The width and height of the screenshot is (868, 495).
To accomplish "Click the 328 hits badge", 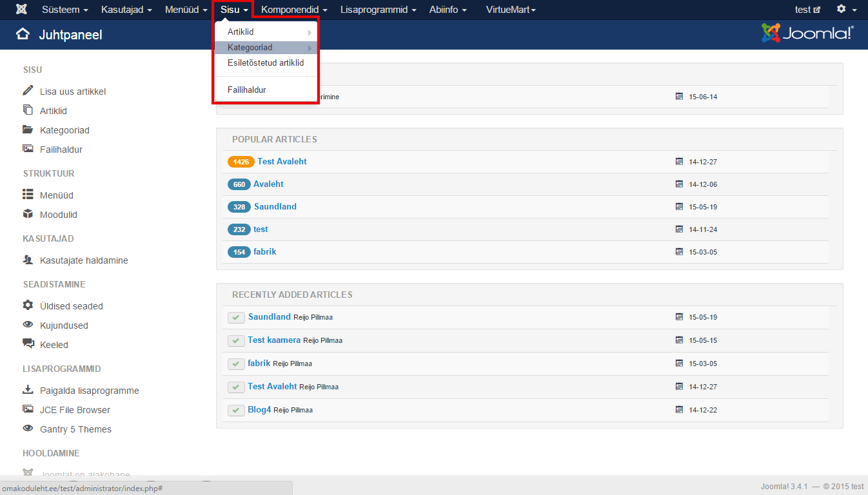I will pos(239,207).
